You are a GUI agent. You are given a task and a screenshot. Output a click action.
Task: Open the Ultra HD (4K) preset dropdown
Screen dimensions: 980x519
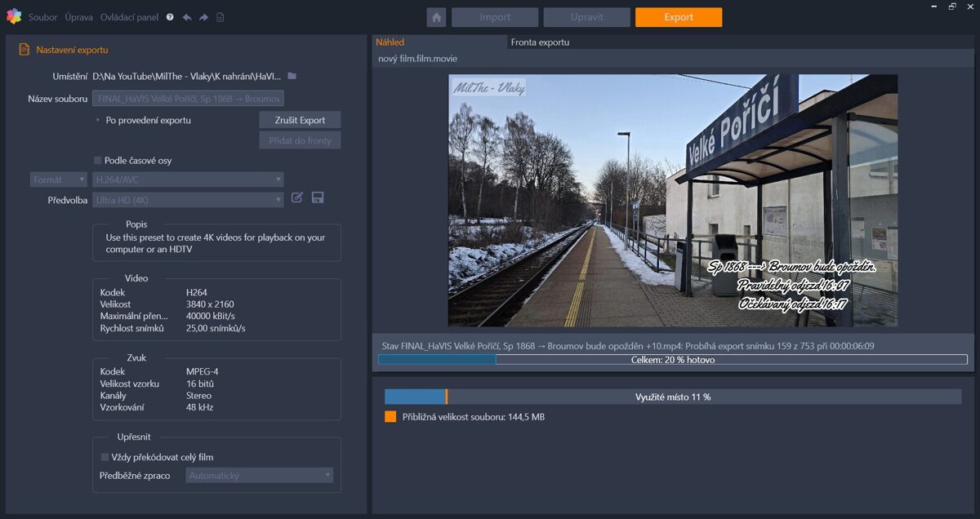tap(188, 200)
